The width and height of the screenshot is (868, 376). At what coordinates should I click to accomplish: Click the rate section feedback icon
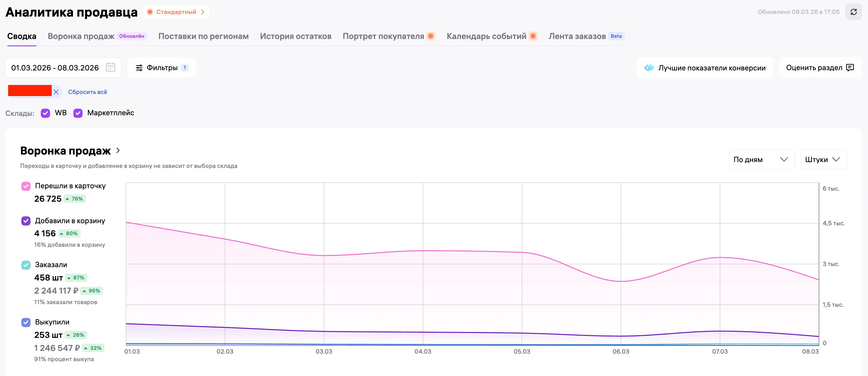click(x=850, y=68)
